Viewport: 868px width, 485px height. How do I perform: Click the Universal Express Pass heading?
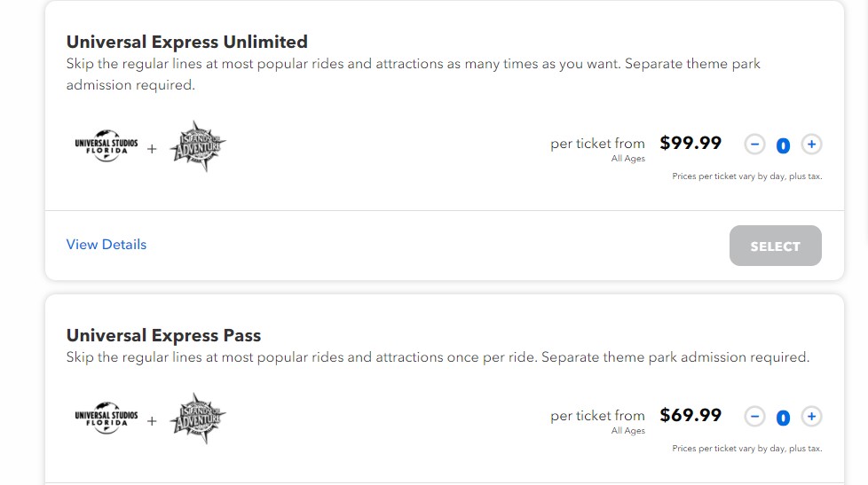tap(164, 336)
